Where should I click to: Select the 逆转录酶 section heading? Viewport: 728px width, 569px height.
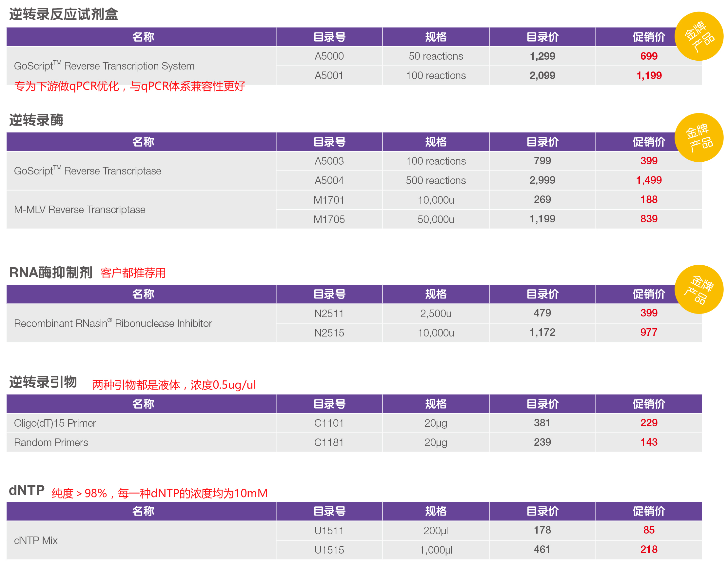(x=36, y=120)
